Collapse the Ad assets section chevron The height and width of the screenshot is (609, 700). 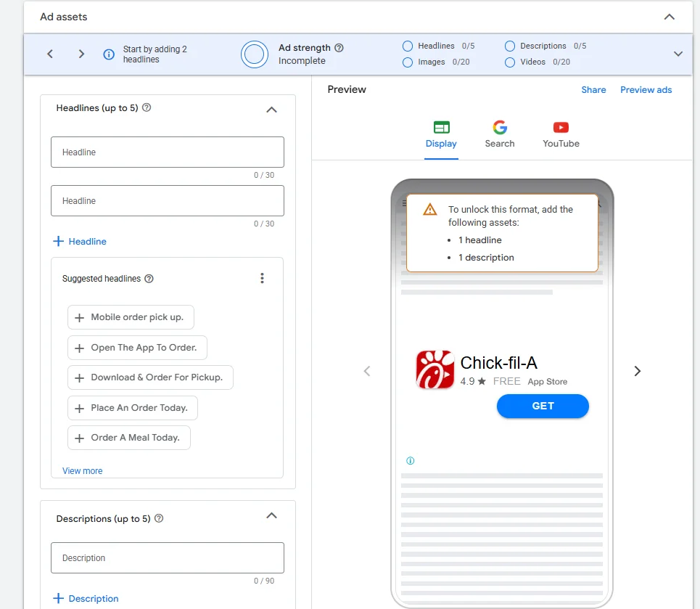(669, 17)
